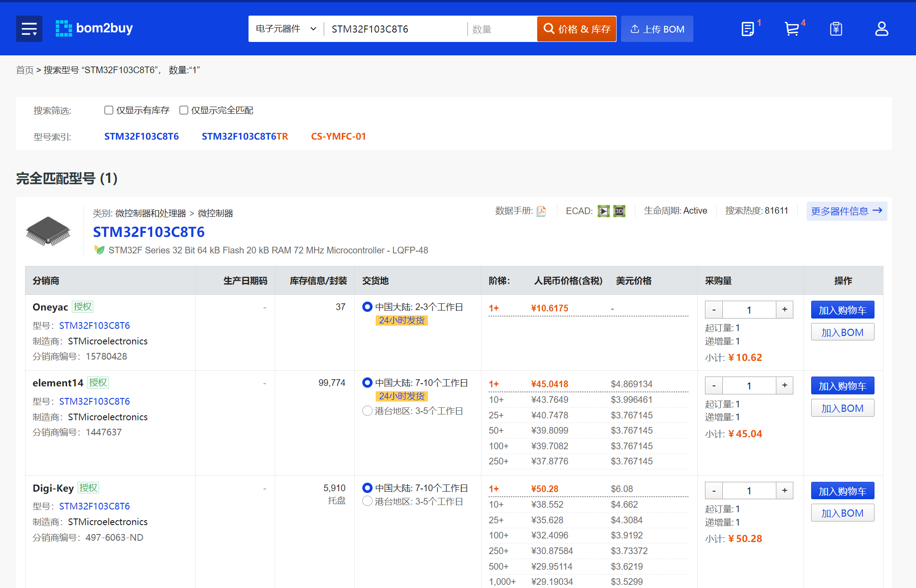This screenshot has width=916, height=588.
Task: Select 港台地区 delivery for Digi-Key
Action: coord(367,501)
